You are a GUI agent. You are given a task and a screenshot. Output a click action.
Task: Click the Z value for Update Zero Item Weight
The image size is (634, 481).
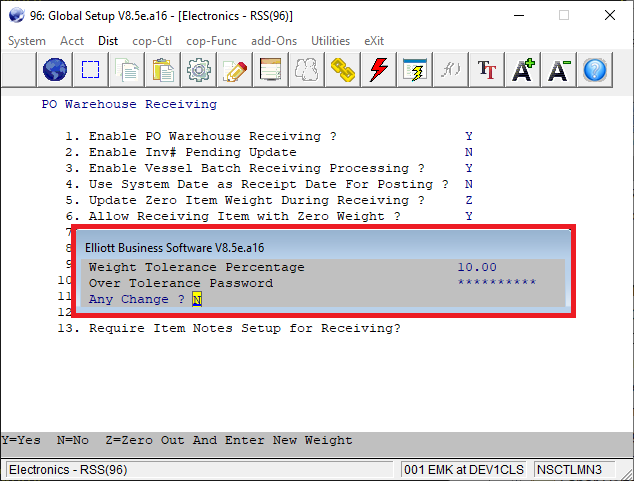point(469,200)
